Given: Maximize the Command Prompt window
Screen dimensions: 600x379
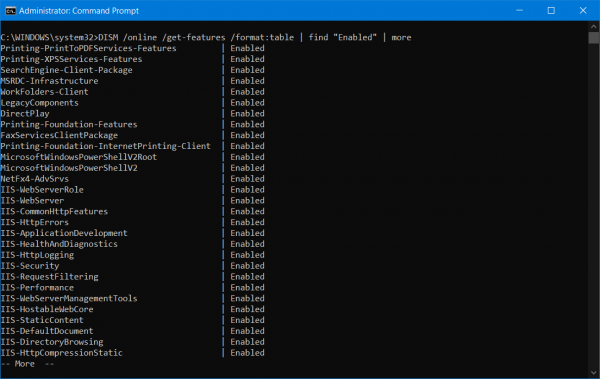Looking at the screenshot, I should [x=551, y=11].
